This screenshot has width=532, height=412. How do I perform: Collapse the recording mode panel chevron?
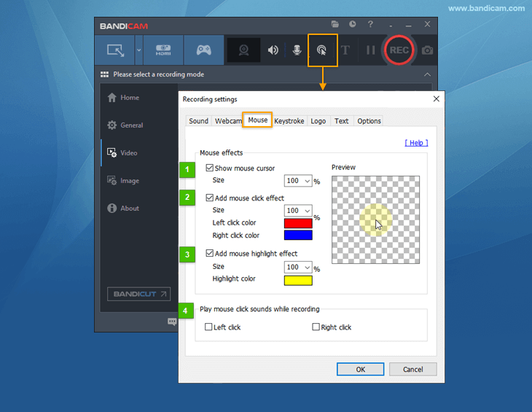point(427,74)
